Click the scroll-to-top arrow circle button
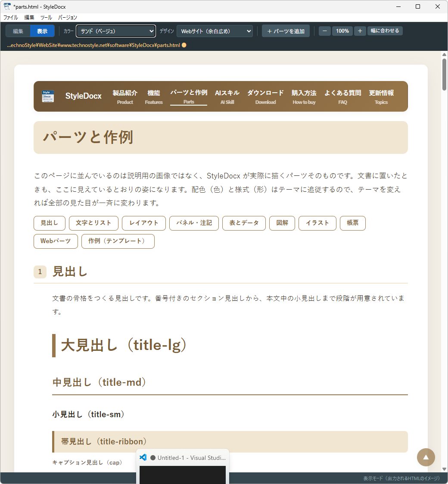This screenshot has height=484, width=448. click(426, 457)
